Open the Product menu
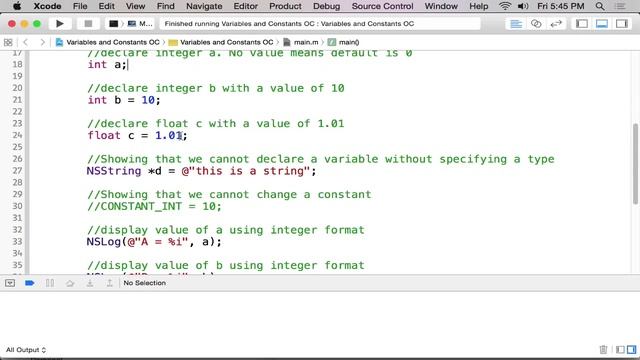Viewport: 640px width, 360px height. 285,6
